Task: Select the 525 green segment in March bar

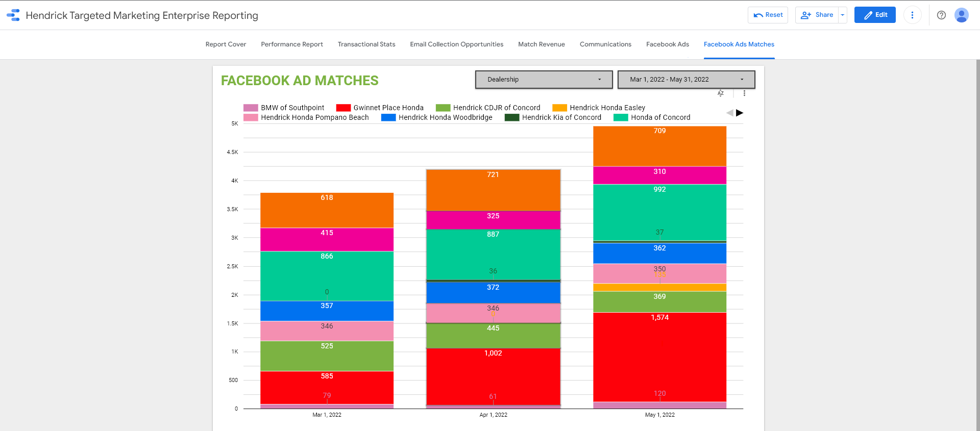Action: click(327, 356)
